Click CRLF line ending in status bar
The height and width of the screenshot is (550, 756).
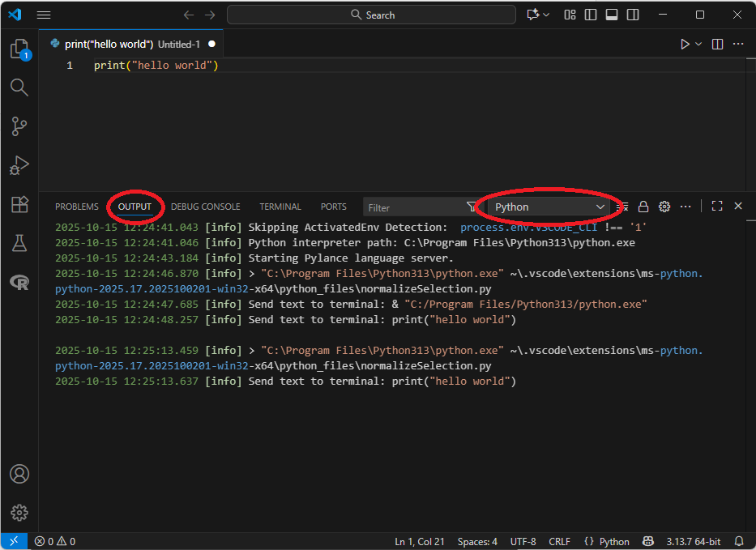pyautogui.click(x=559, y=541)
